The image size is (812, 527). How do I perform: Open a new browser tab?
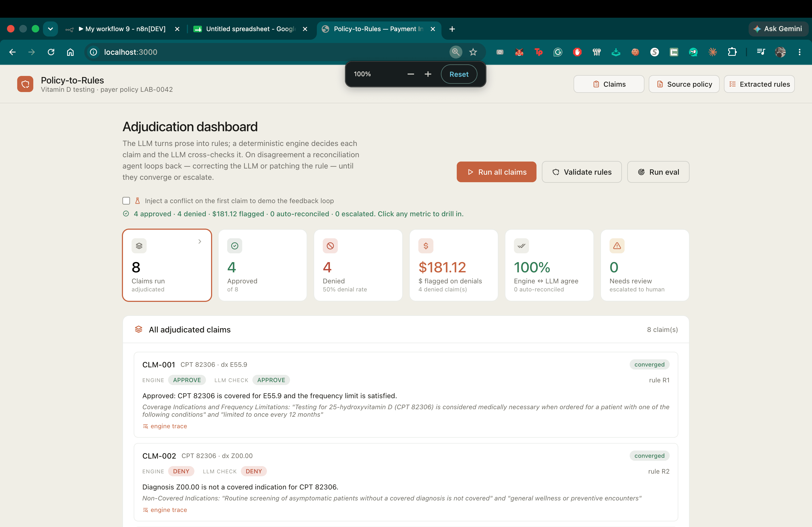click(452, 29)
